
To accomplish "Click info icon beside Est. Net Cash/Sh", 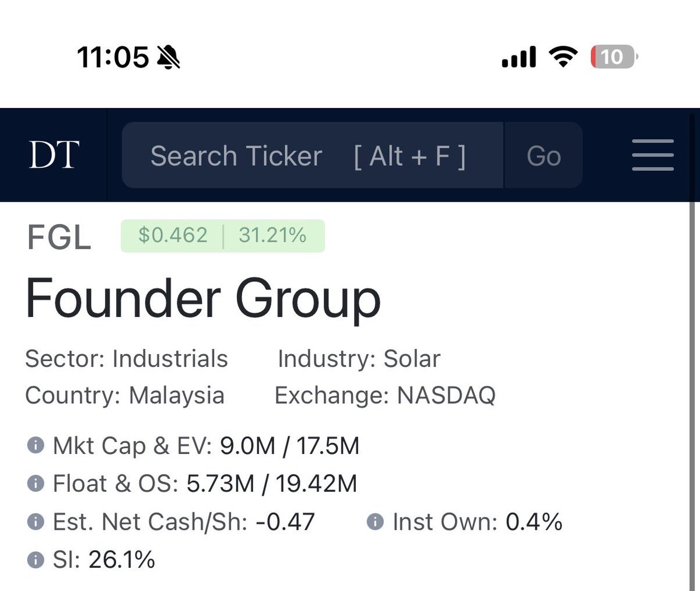I will click(x=36, y=522).
